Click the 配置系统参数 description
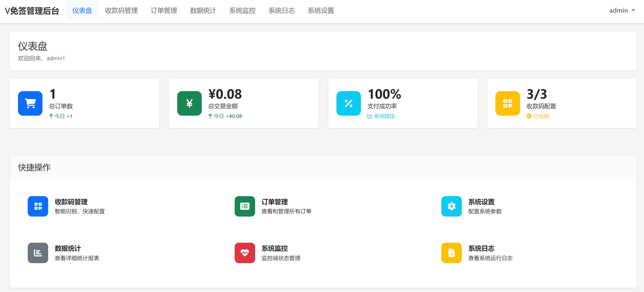This screenshot has width=644, height=292. point(485,211)
